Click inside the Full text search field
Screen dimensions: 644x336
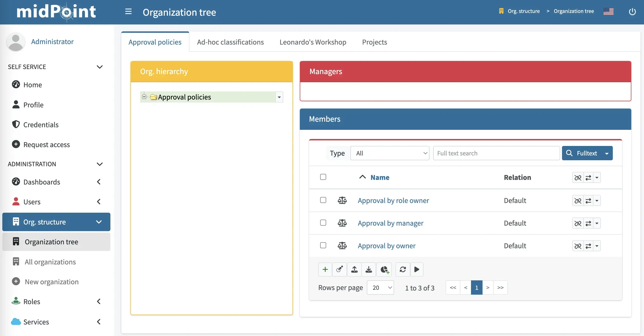click(x=496, y=153)
